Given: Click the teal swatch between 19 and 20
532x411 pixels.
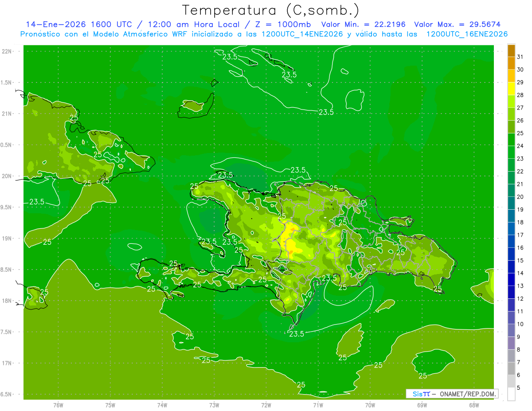Looking at the screenshot, I should [x=511, y=203].
